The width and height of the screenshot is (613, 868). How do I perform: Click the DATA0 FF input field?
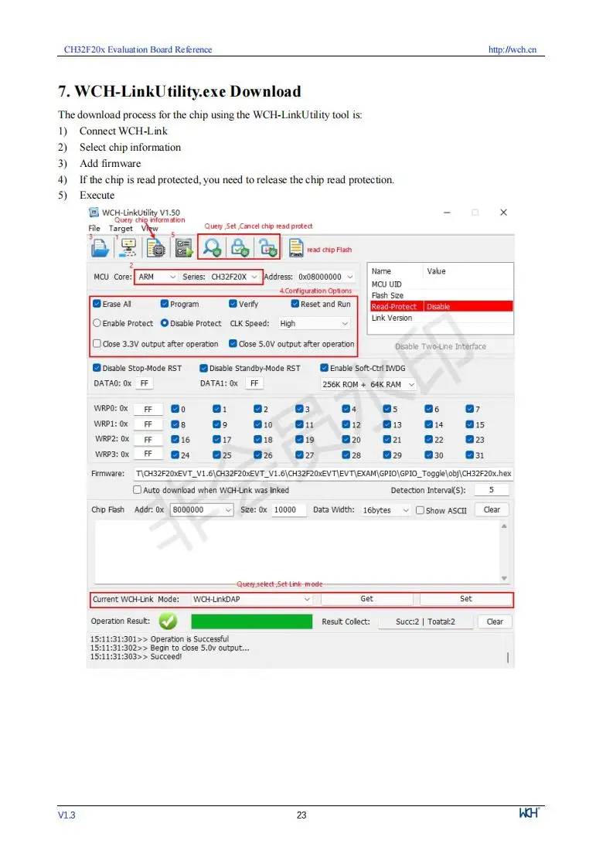[x=144, y=383]
